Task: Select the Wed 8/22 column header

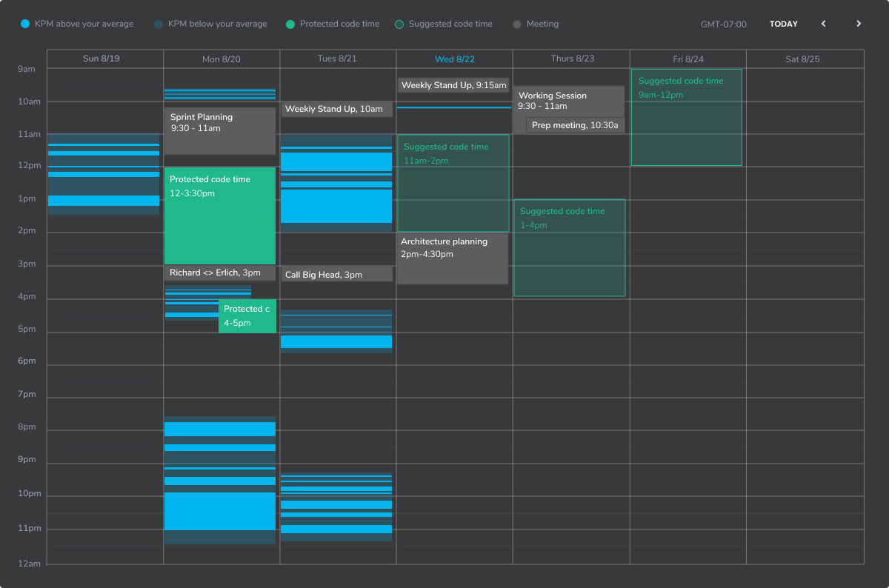Action: pyautogui.click(x=454, y=59)
